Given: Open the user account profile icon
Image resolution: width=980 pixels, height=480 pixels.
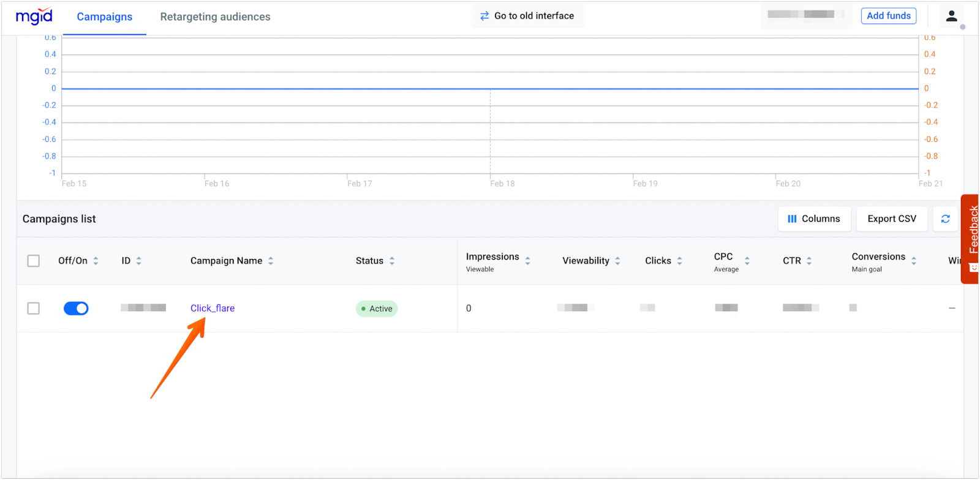Looking at the screenshot, I should coord(951,17).
